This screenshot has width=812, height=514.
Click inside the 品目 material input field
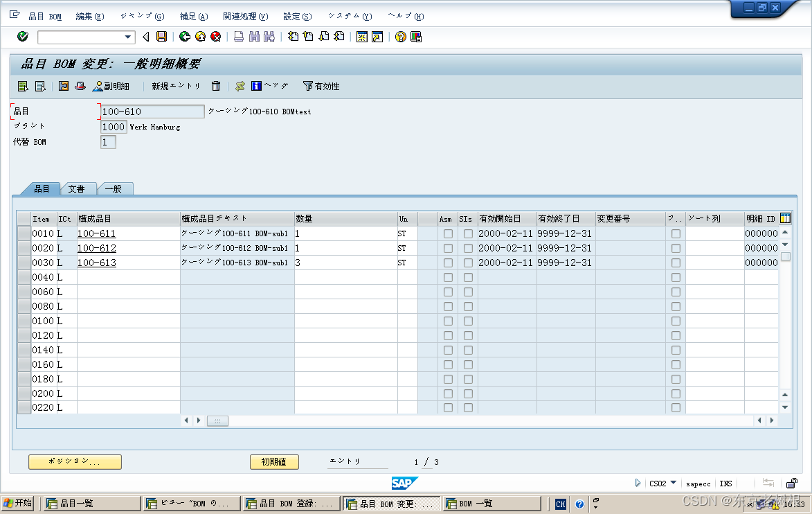tap(151, 111)
